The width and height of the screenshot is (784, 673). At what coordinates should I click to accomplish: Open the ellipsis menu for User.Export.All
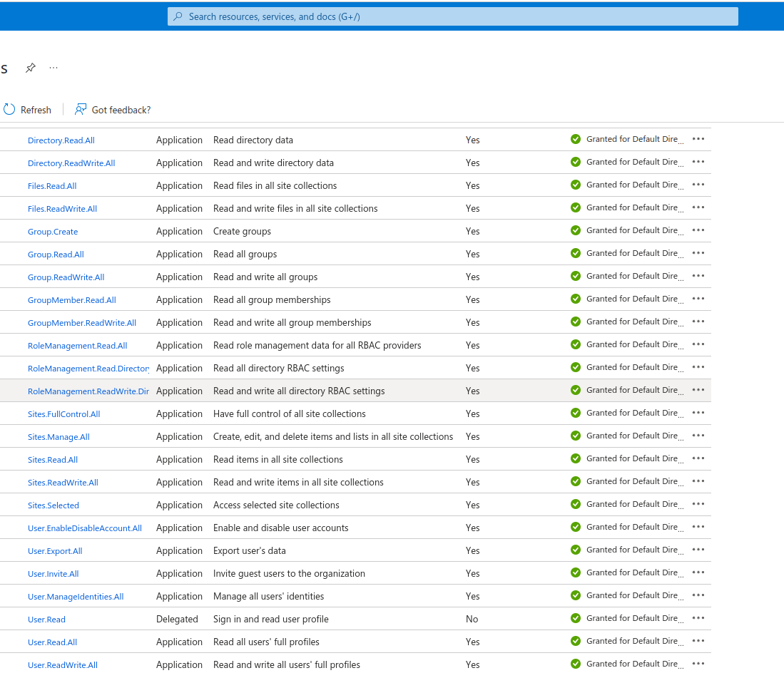coord(698,550)
